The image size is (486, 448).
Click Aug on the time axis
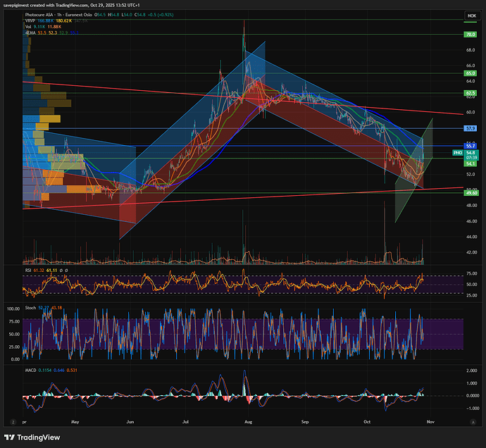tap(247, 421)
